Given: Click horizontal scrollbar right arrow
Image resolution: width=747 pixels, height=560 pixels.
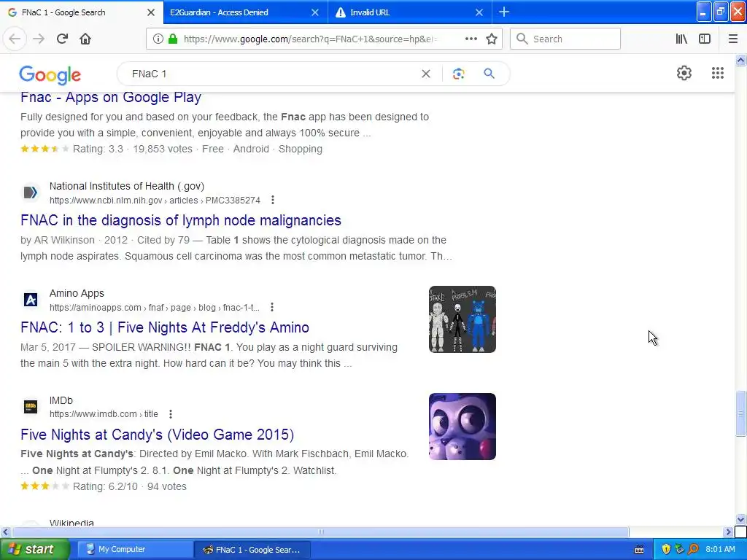Looking at the screenshot, I should click(728, 532).
